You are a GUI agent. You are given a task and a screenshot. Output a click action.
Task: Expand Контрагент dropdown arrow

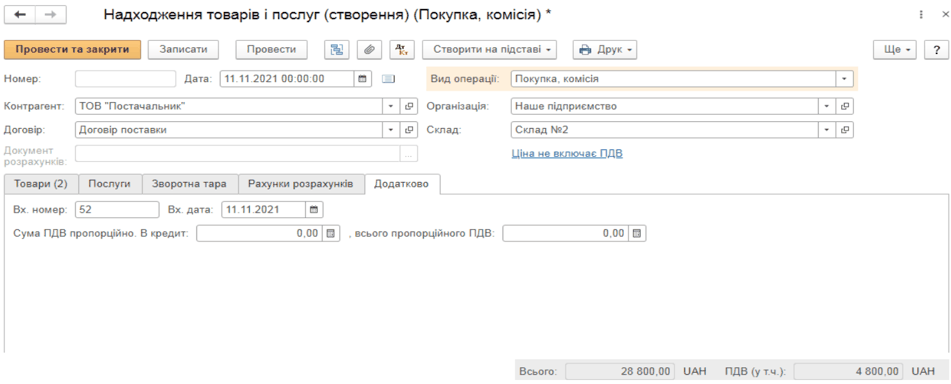(x=391, y=106)
